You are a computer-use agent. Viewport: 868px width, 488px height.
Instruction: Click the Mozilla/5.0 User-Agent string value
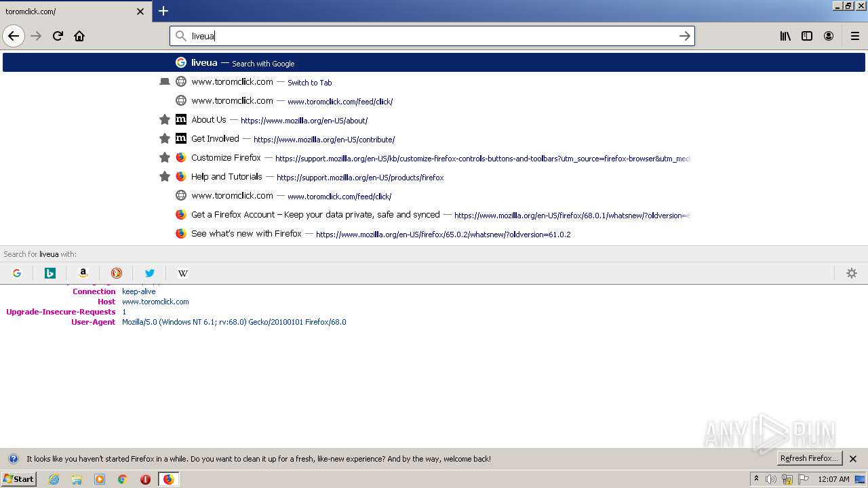point(234,322)
